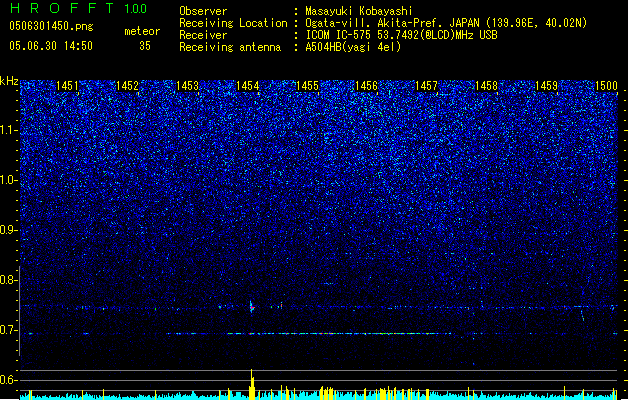Click the 1.1 frequency axis label
629x400 pixels.
click(9, 130)
